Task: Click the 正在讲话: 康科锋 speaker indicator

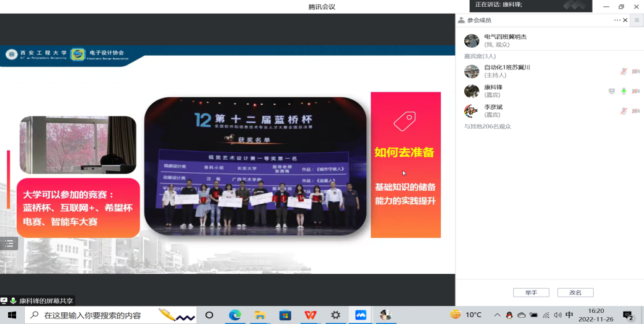Action: click(498, 5)
